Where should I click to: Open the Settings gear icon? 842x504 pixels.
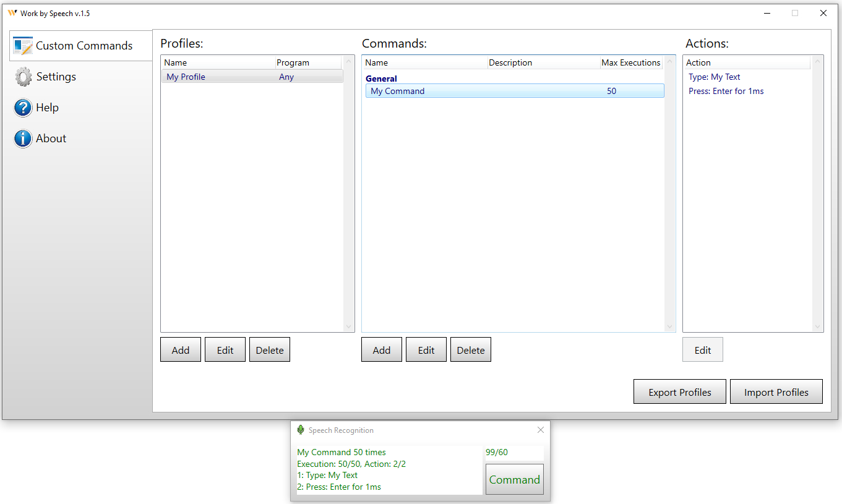tap(24, 77)
